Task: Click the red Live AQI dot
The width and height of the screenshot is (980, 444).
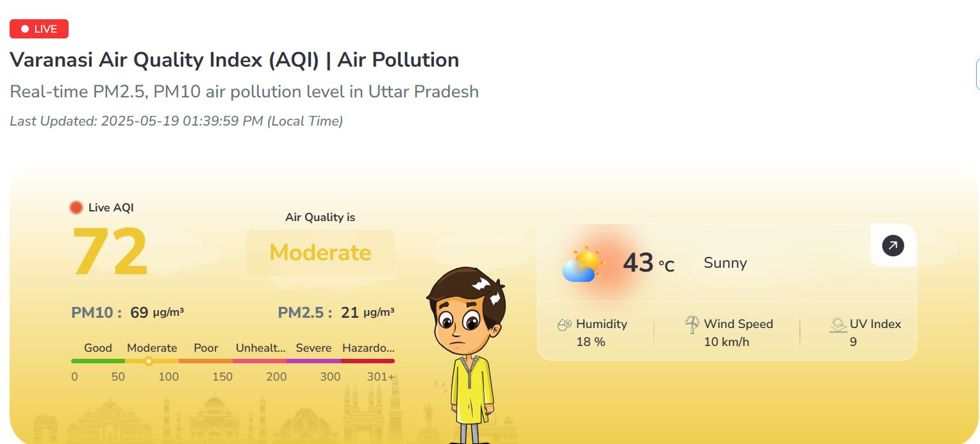Action: tap(76, 208)
